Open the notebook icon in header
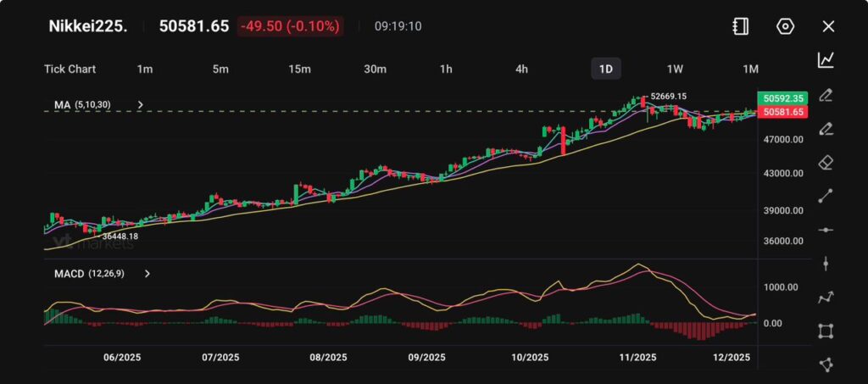 point(741,26)
